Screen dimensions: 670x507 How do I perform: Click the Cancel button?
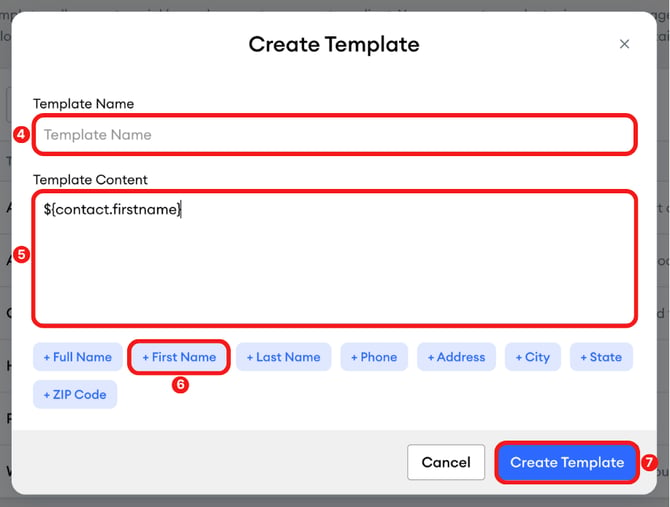pos(446,462)
